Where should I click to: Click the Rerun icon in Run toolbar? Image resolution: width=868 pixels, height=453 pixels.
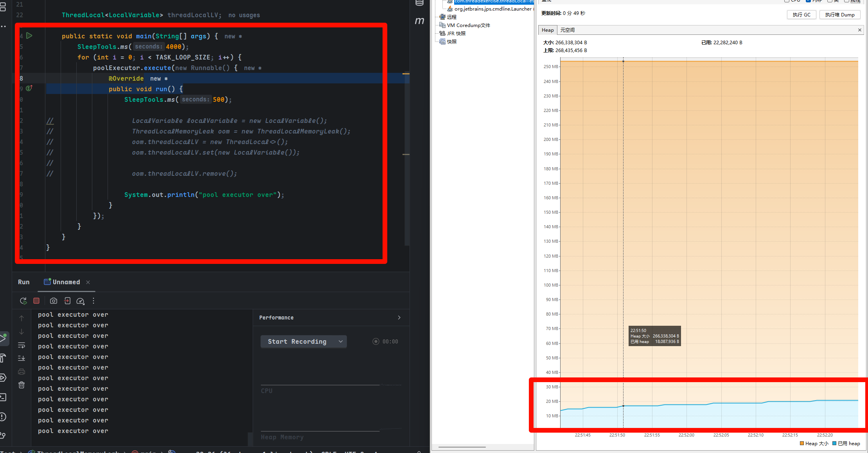click(x=23, y=301)
